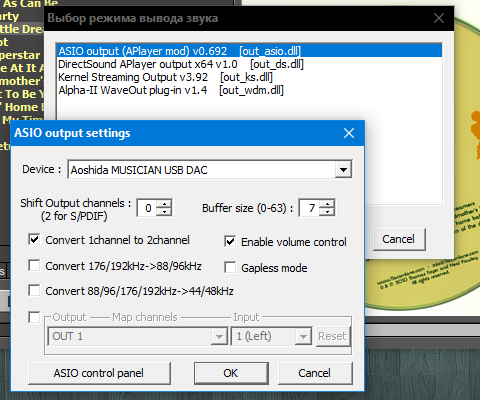This screenshot has height=400, width=480.
Task: Increase the Buffer size spinner
Action: click(x=327, y=204)
